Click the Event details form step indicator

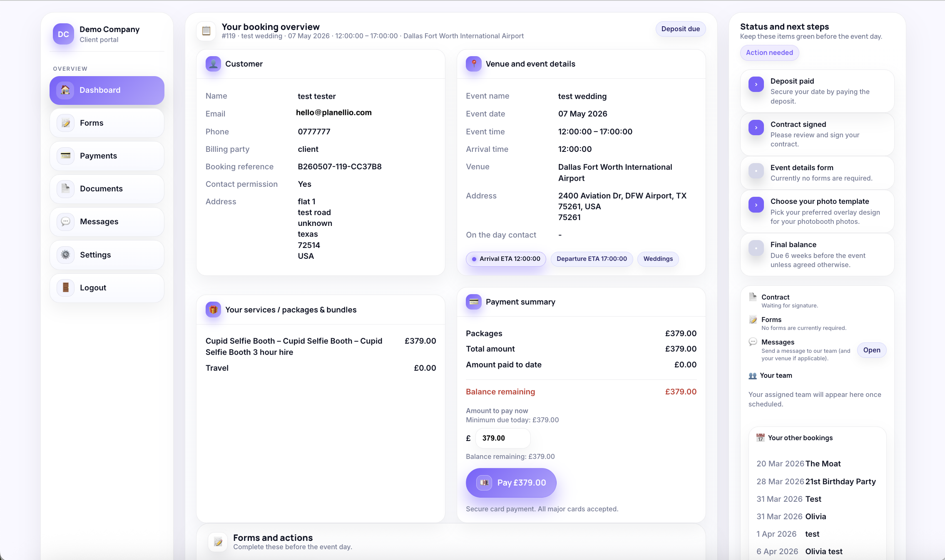pyautogui.click(x=756, y=171)
